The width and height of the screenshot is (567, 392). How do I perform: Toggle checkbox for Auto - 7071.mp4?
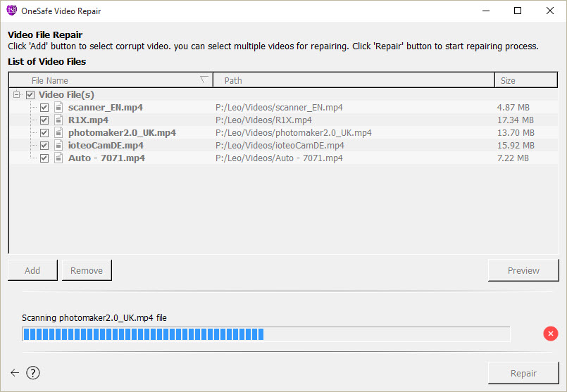point(44,158)
